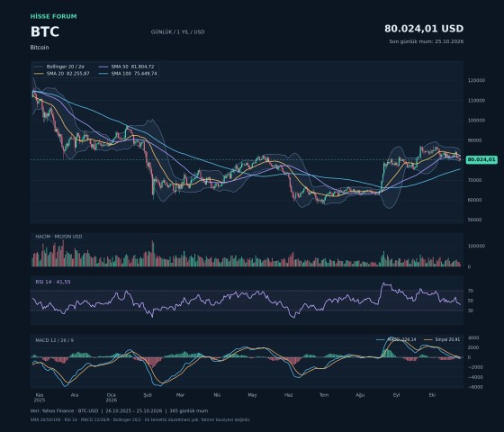Click the Veri: Yahoo Finance · BTC-USD footer line
Screen dimensions: 504x432
tap(119, 410)
